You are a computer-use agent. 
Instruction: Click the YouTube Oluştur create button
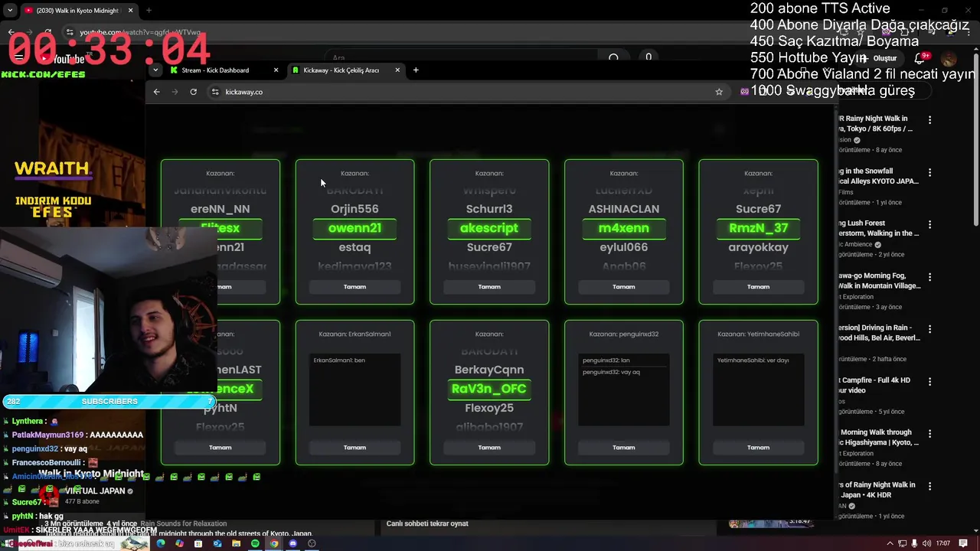880,59
